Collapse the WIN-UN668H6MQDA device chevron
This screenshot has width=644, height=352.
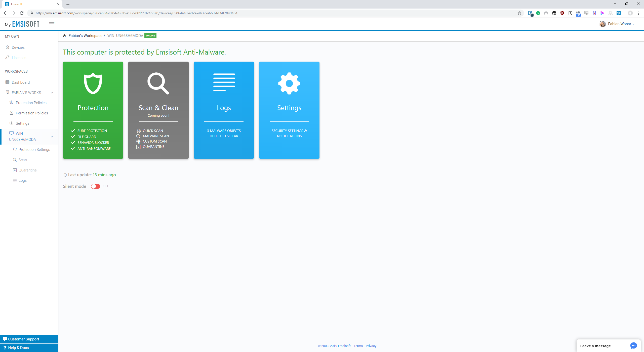pos(52,137)
